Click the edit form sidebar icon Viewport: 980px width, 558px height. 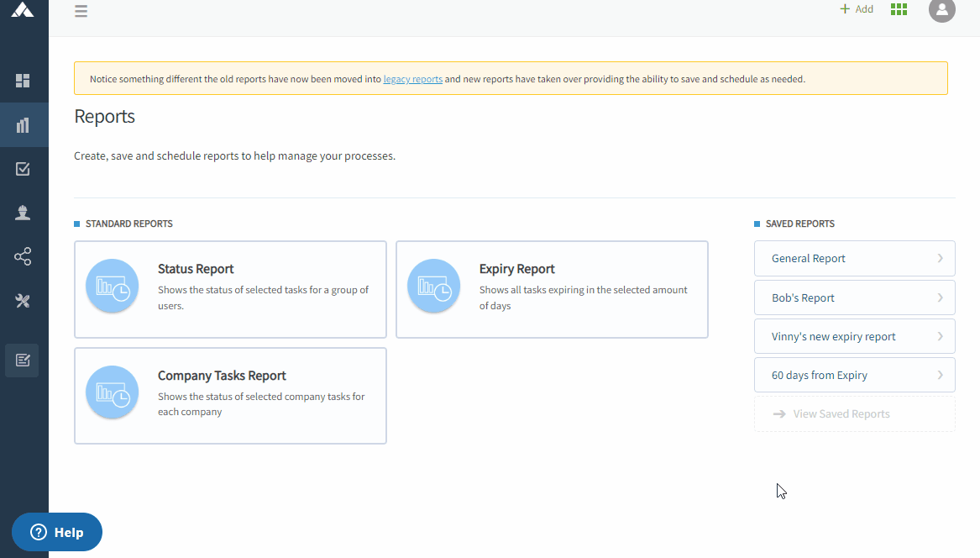(x=23, y=361)
